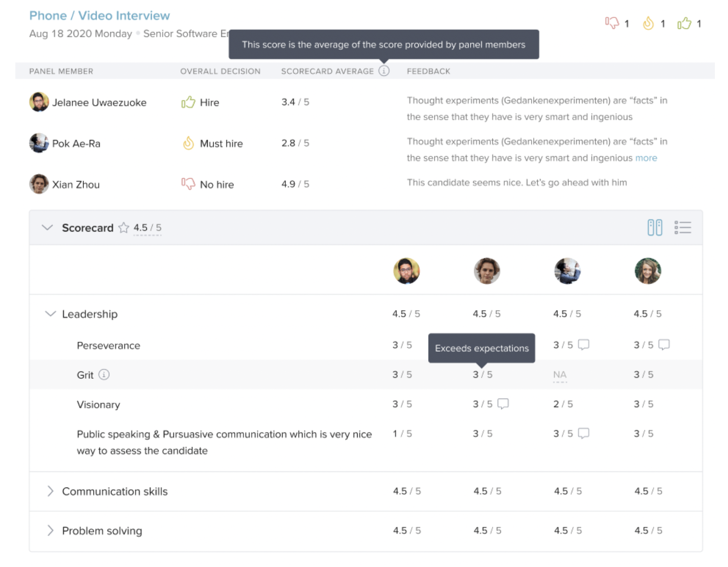The width and height of the screenshot is (728, 567).
Task: Open the Phone / Video Interview title link
Action: (x=99, y=15)
